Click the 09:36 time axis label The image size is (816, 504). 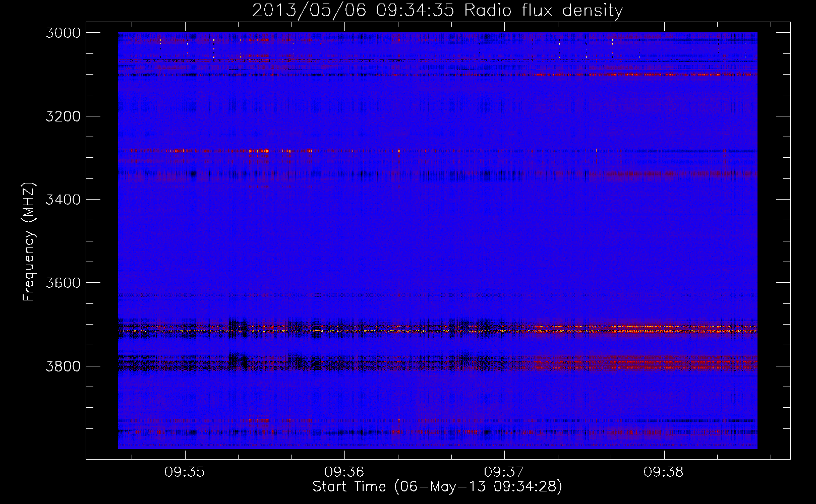coord(344,472)
